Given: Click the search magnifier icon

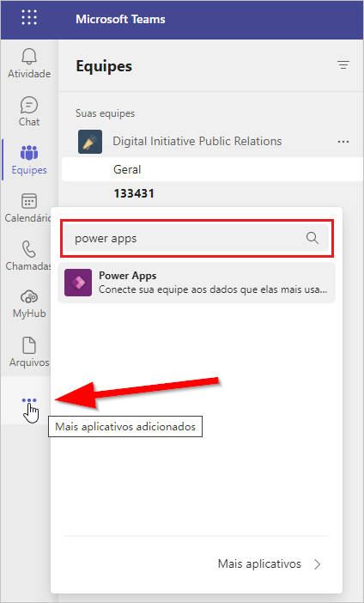Looking at the screenshot, I should (312, 239).
